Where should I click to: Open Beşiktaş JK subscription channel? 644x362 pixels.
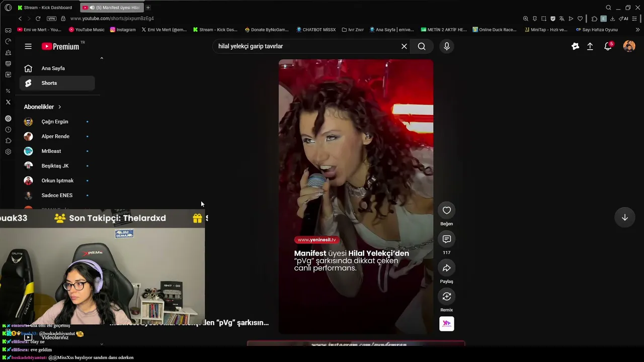[x=57, y=166]
